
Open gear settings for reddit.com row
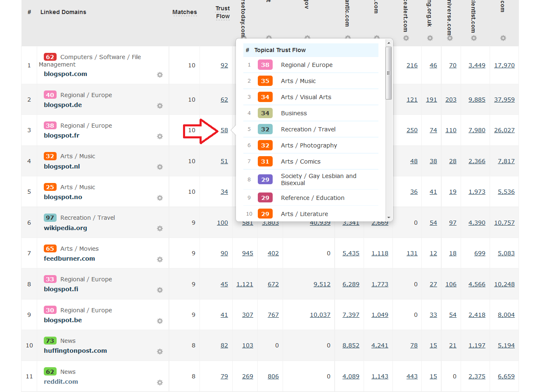click(160, 382)
